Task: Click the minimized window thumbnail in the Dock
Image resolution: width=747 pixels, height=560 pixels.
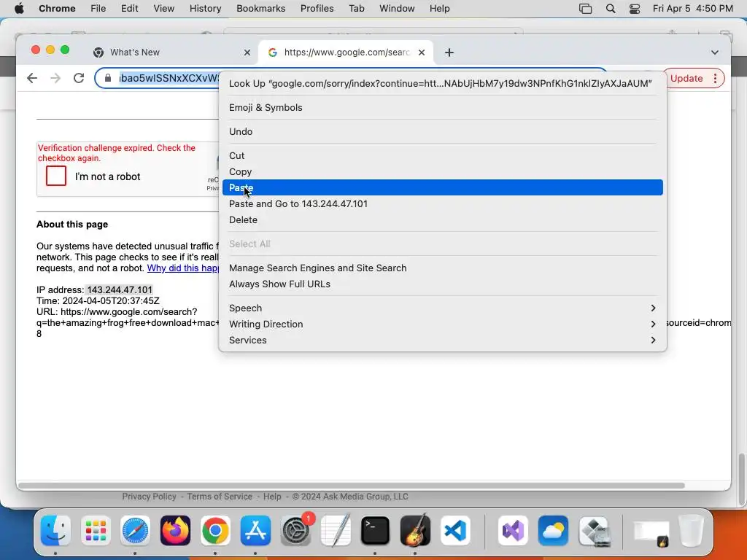Action: tap(651, 533)
